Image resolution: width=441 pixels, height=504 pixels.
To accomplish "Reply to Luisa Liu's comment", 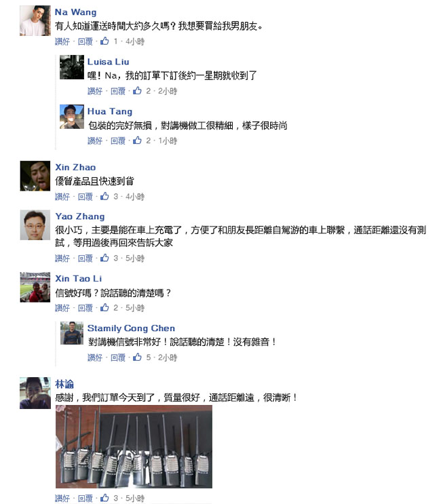I will point(118,91).
